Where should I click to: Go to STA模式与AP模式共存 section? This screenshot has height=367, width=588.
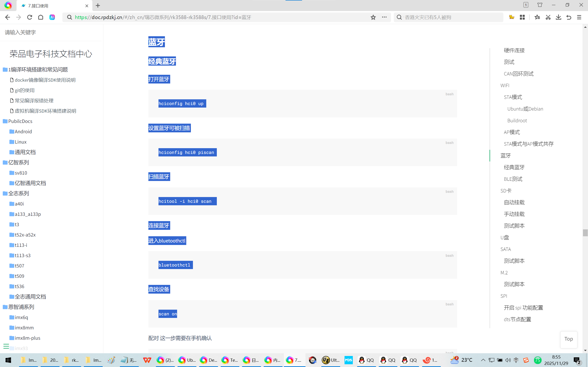tap(529, 144)
